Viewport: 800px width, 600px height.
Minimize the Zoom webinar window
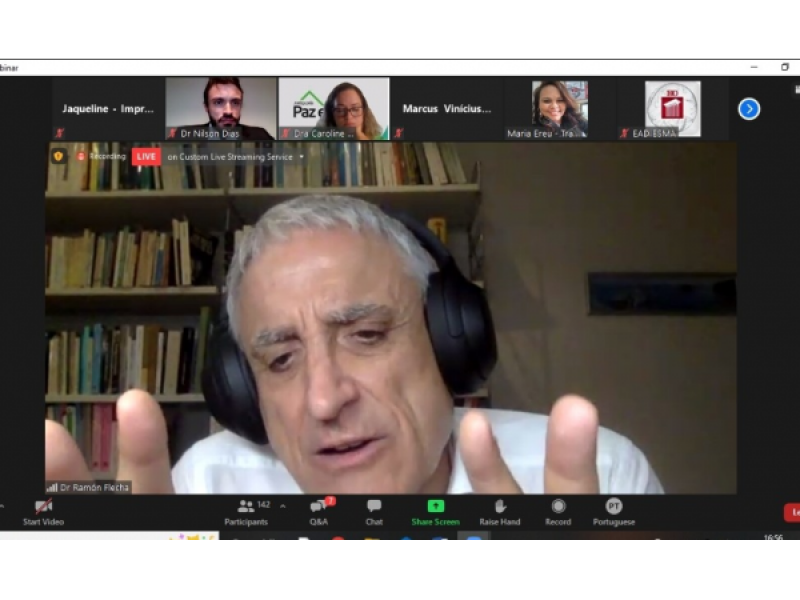[x=754, y=67]
